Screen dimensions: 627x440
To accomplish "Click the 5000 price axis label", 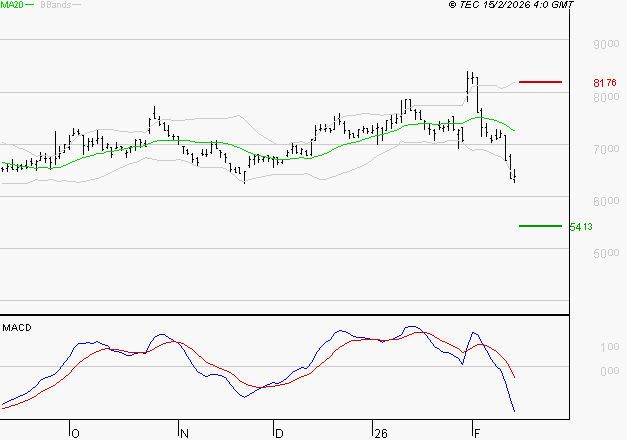I will 606,253.
